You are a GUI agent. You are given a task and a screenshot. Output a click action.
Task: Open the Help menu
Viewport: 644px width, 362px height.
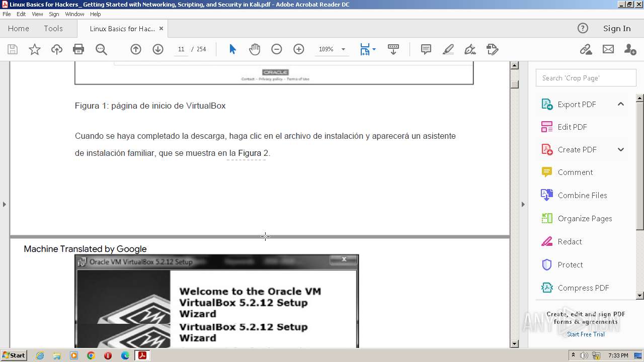pyautogui.click(x=95, y=14)
